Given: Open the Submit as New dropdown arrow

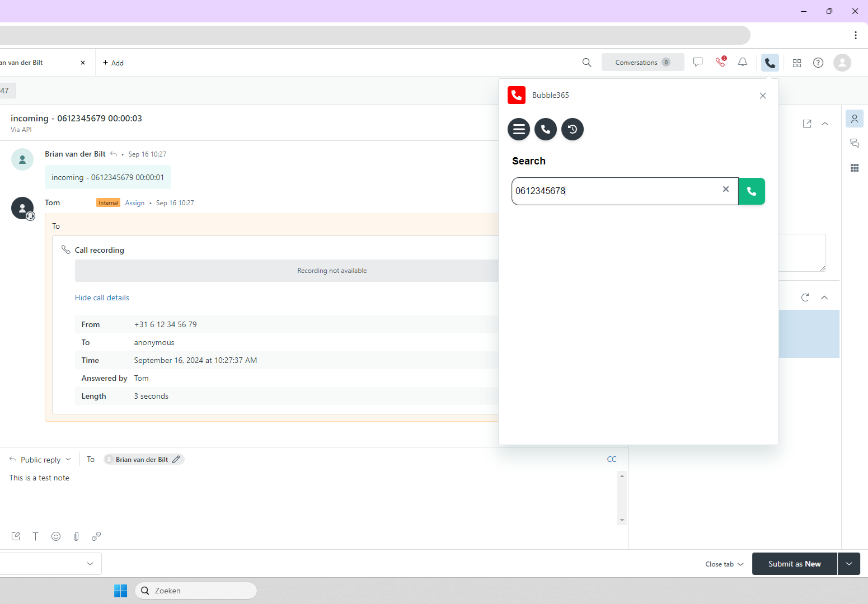Looking at the screenshot, I should pos(849,564).
